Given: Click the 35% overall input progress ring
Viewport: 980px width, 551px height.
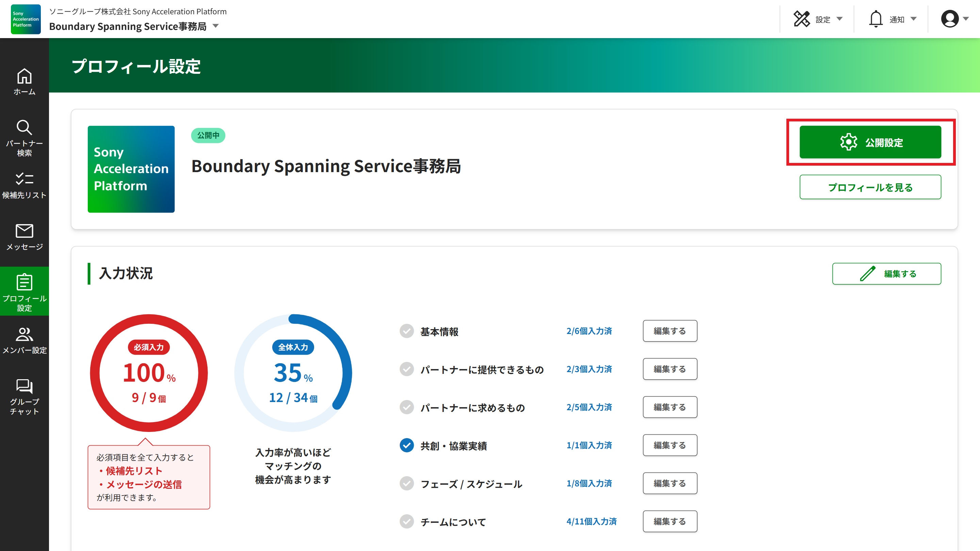Looking at the screenshot, I should click(x=293, y=373).
